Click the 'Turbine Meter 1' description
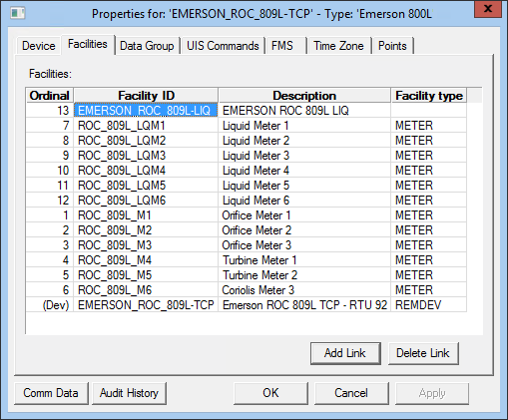 pyautogui.click(x=304, y=260)
